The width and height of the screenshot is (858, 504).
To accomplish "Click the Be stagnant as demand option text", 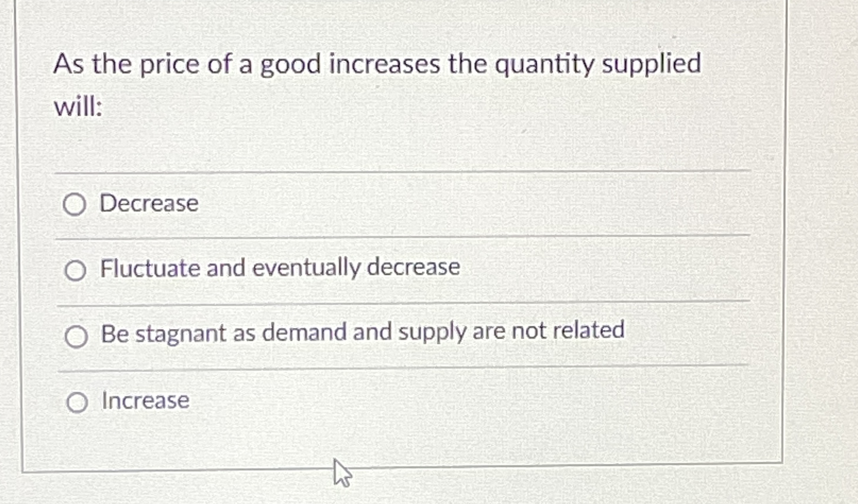I will coord(362,332).
